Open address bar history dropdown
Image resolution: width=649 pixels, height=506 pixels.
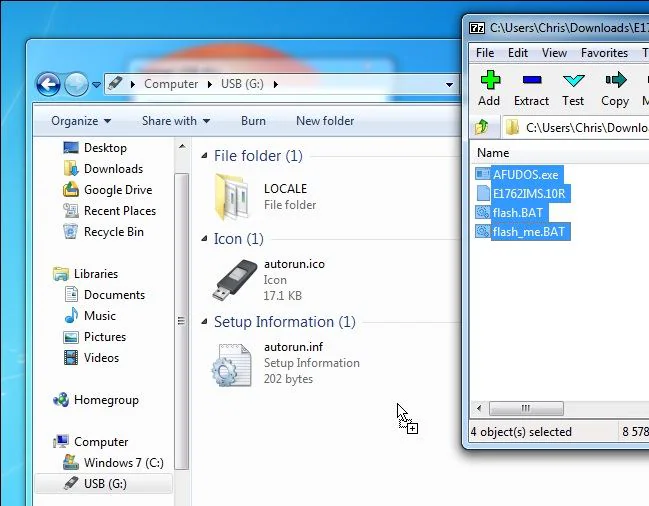click(449, 85)
